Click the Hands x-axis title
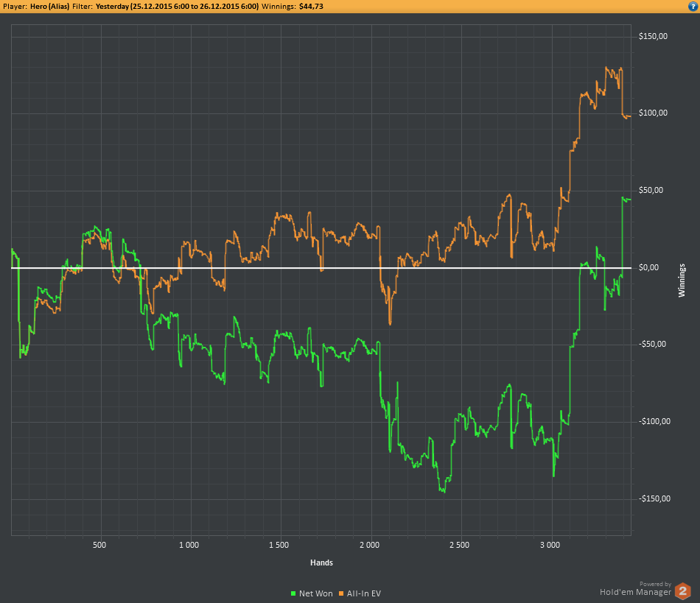Image resolution: width=700 pixels, height=603 pixels. (321, 563)
